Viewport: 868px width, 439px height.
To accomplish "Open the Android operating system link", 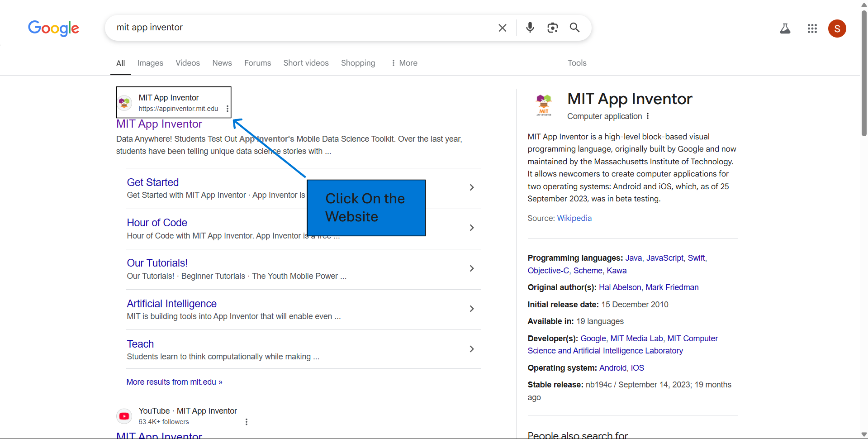I will [612, 368].
